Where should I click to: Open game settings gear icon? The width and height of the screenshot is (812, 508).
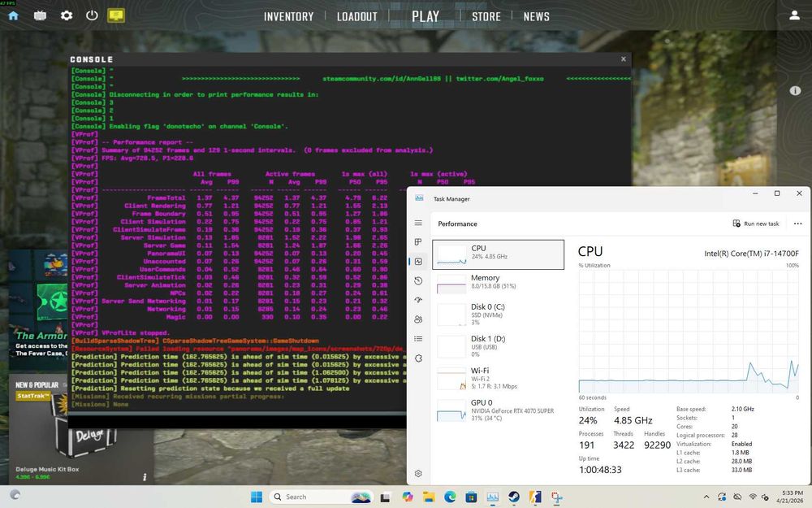(67, 15)
